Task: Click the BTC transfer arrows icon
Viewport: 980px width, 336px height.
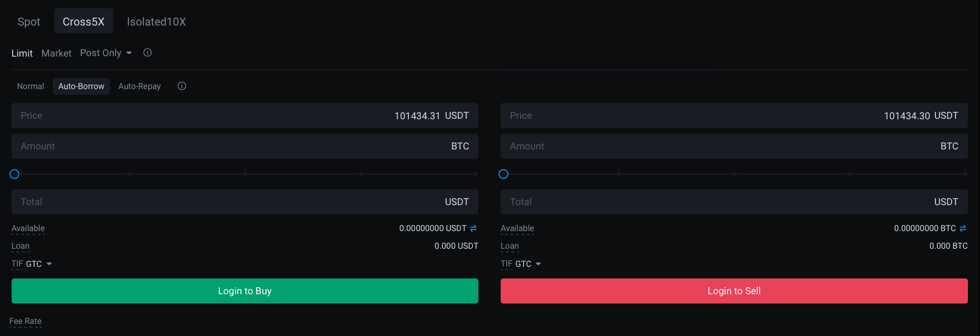Action: (x=963, y=228)
